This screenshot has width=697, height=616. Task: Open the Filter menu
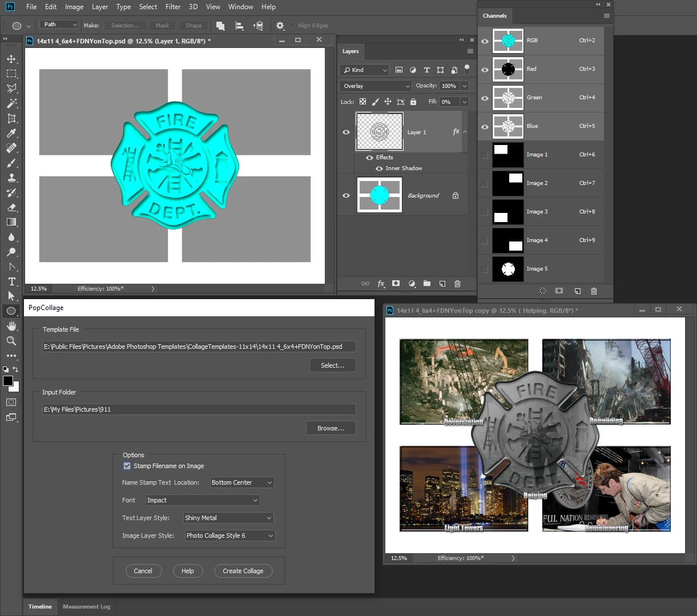tap(173, 7)
